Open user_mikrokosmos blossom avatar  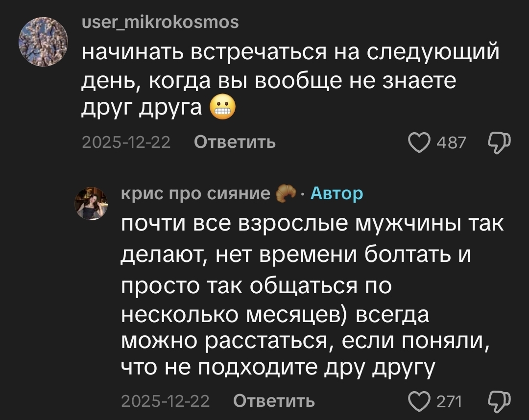(x=43, y=42)
